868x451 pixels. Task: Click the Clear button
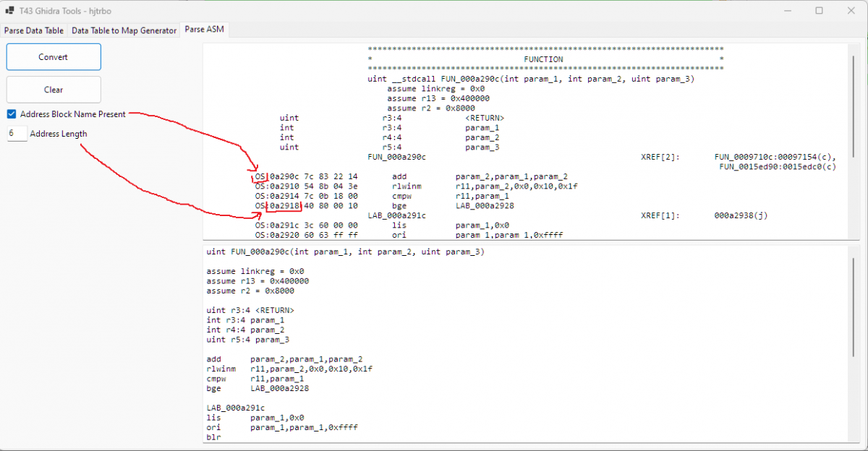click(x=54, y=90)
